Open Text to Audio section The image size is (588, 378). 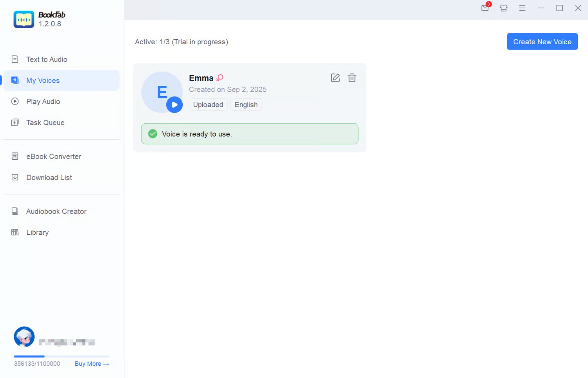[47, 59]
